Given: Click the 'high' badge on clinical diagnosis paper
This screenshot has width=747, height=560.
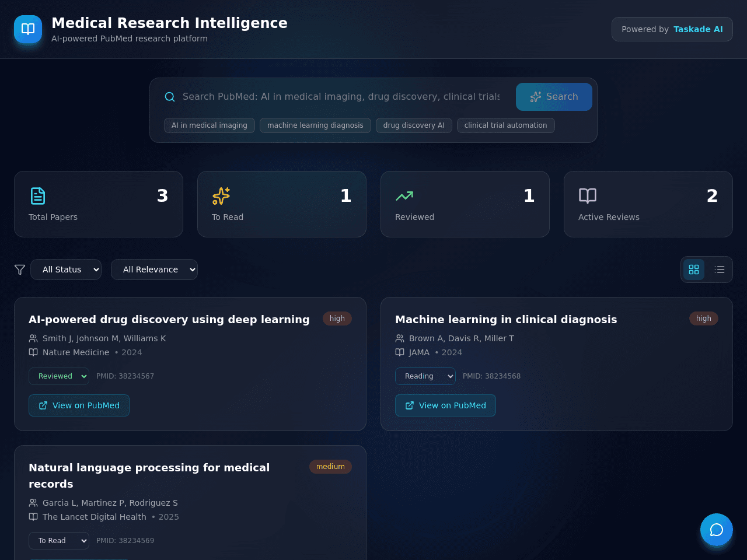Looking at the screenshot, I should 704,318.
